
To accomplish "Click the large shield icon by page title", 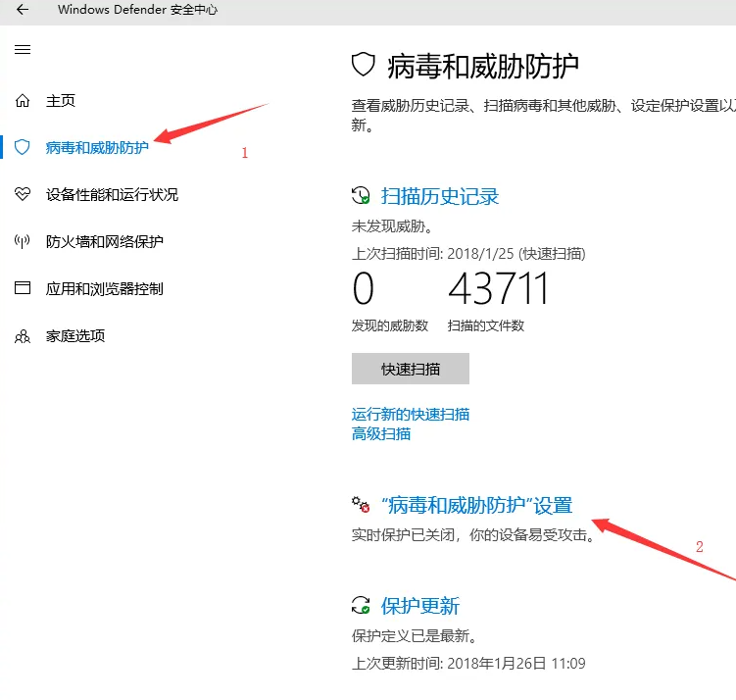I will pos(364,65).
